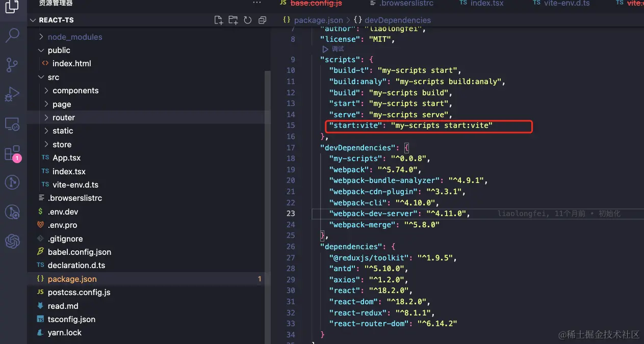This screenshot has height=344, width=644.
Task: Click devDependencies in the breadcrumb bar
Action: point(397,20)
